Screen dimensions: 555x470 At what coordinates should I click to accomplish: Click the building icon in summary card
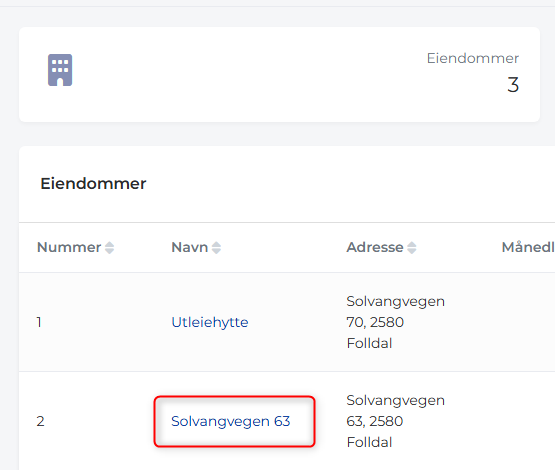coord(60,70)
